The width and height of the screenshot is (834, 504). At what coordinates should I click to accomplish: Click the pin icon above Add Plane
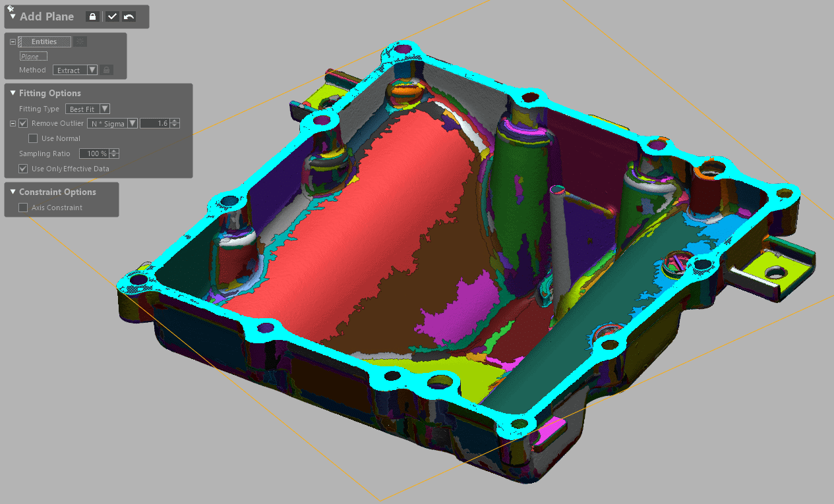click(11, 8)
